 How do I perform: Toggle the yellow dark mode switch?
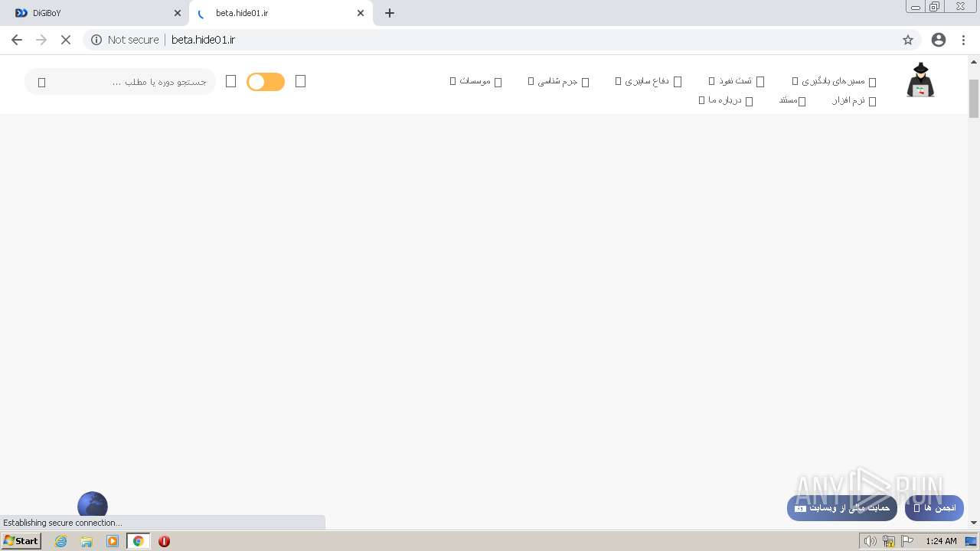pyautogui.click(x=266, y=82)
